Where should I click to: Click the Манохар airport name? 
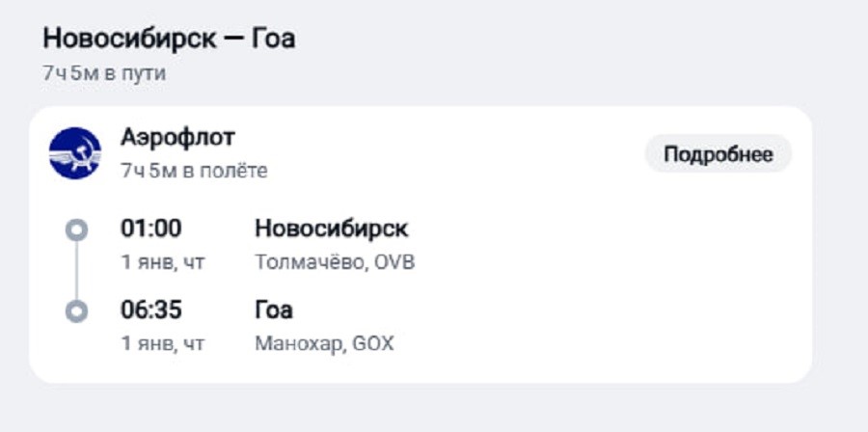(x=298, y=343)
